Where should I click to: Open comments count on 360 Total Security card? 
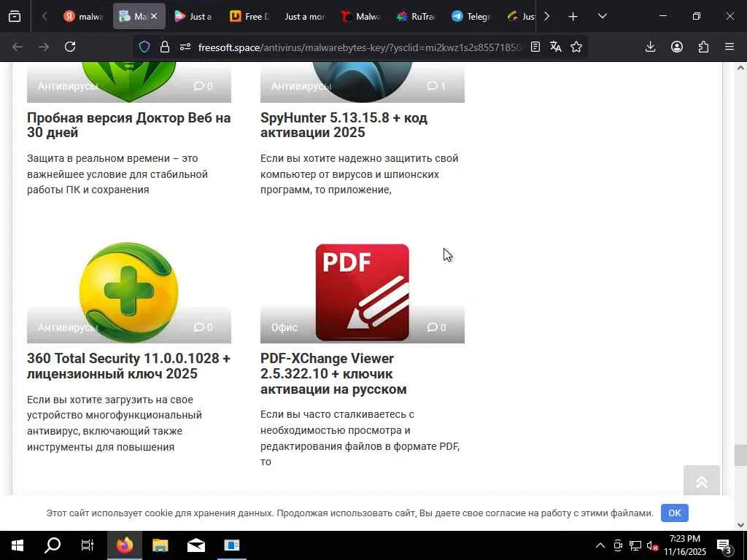[x=204, y=327]
